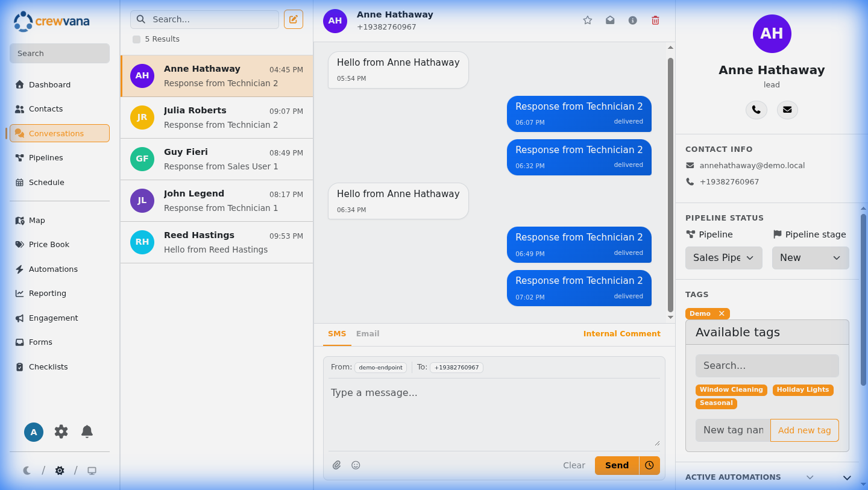Schedule the message with the clock icon
The image size is (868, 490).
[x=649, y=465]
